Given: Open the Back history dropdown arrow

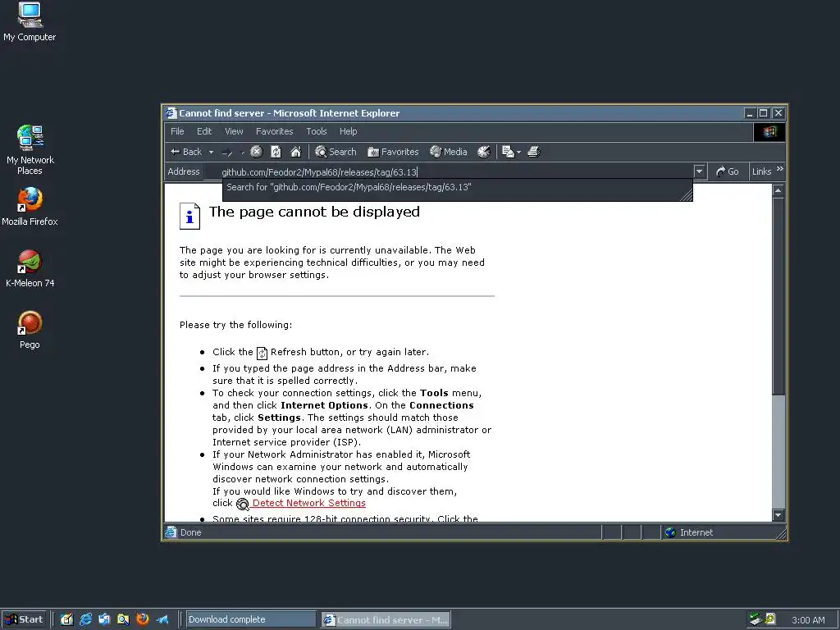Looking at the screenshot, I should tap(211, 152).
